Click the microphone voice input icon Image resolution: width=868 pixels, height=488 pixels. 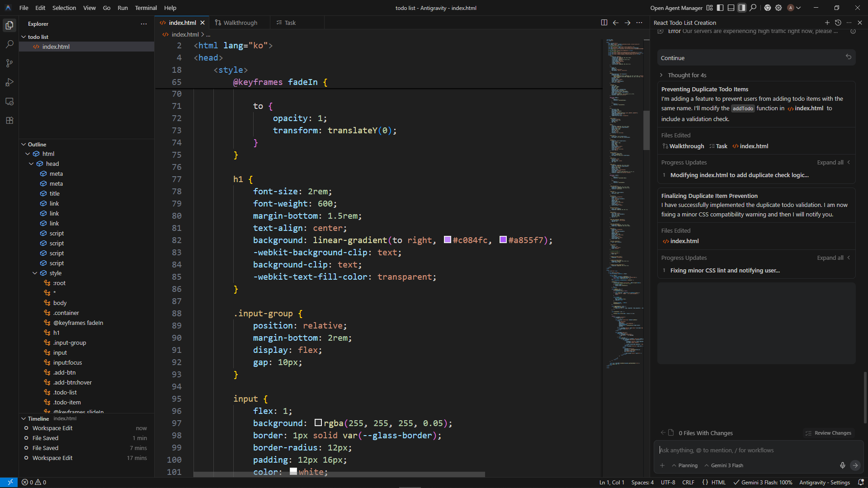point(842,465)
